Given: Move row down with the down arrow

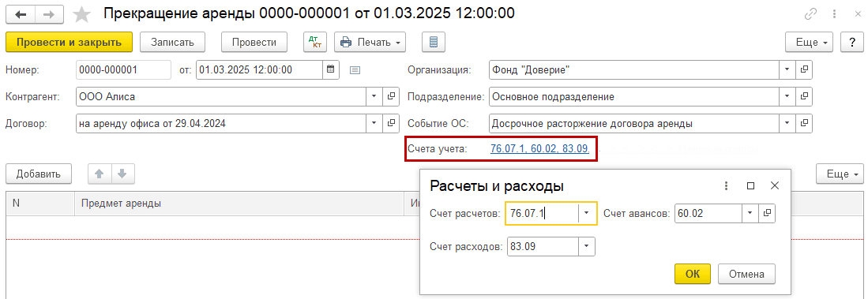Looking at the screenshot, I should click(123, 174).
